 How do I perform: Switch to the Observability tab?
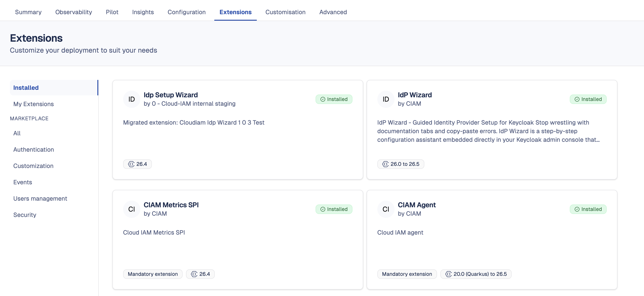tap(74, 12)
